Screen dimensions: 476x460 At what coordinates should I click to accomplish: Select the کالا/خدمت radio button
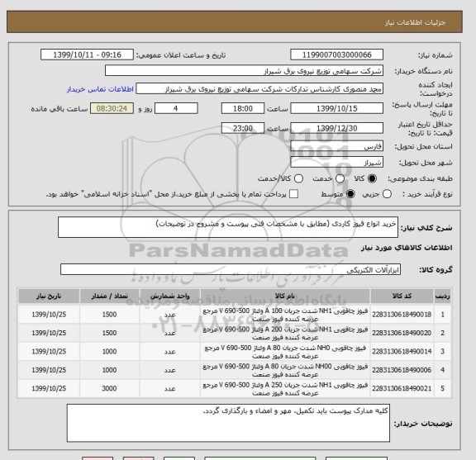coord(298,178)
